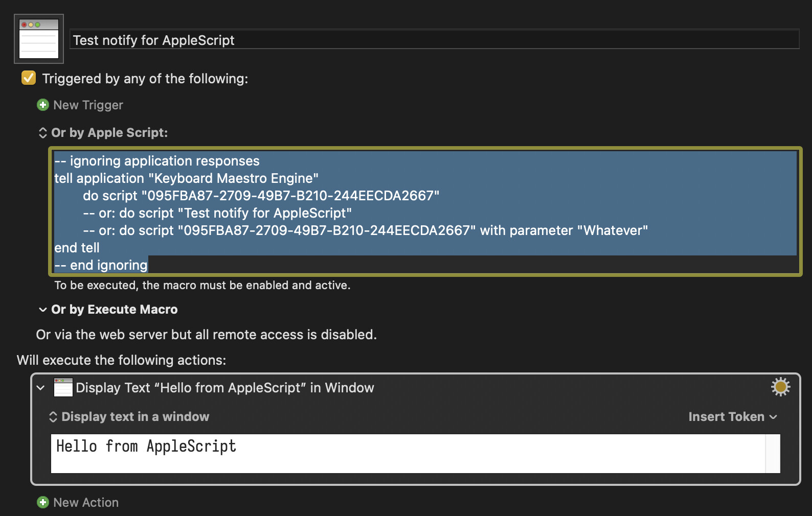Open the gear menu for the Display Text action

click(x=780, y=387)
